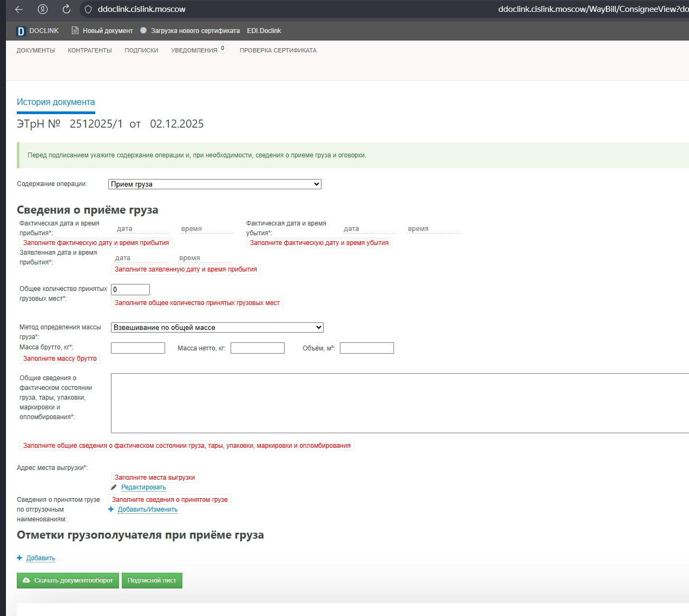Click the Редактировать link
Image resolution: width=689 pixels, height=616 pixels.
pyautogui.click(x=143, y=487)
